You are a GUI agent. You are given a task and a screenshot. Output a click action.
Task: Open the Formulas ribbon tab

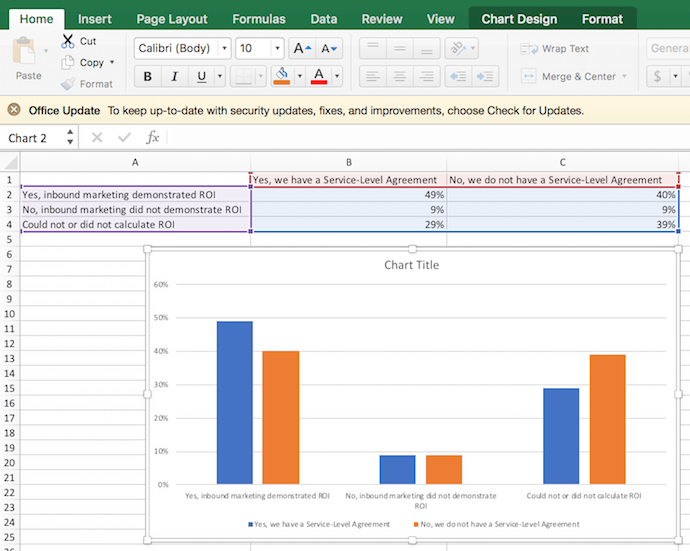click(258, 19)
